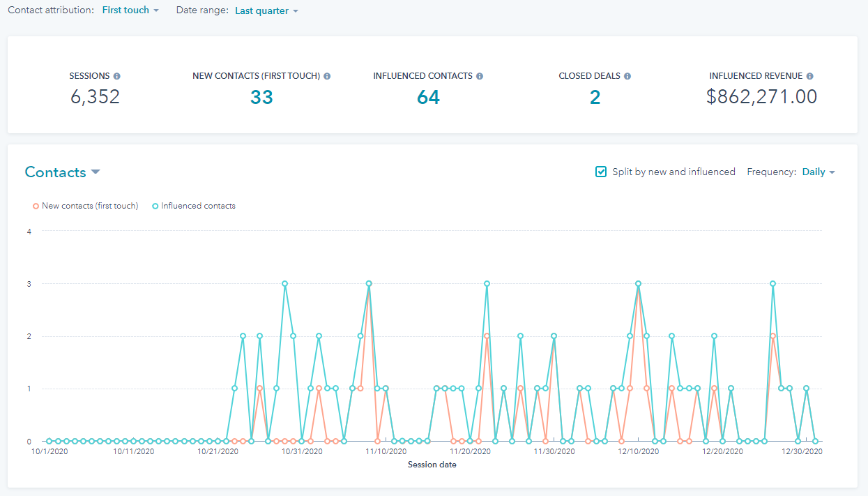Screen dimensions: 868x496
Task: Click the Frequency label
Action: pos(771,172)
